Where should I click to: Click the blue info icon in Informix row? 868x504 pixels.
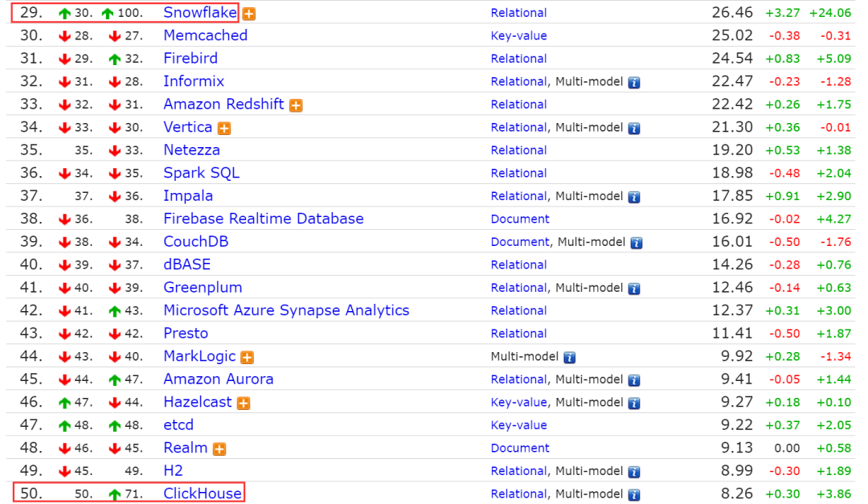point(634,83)
